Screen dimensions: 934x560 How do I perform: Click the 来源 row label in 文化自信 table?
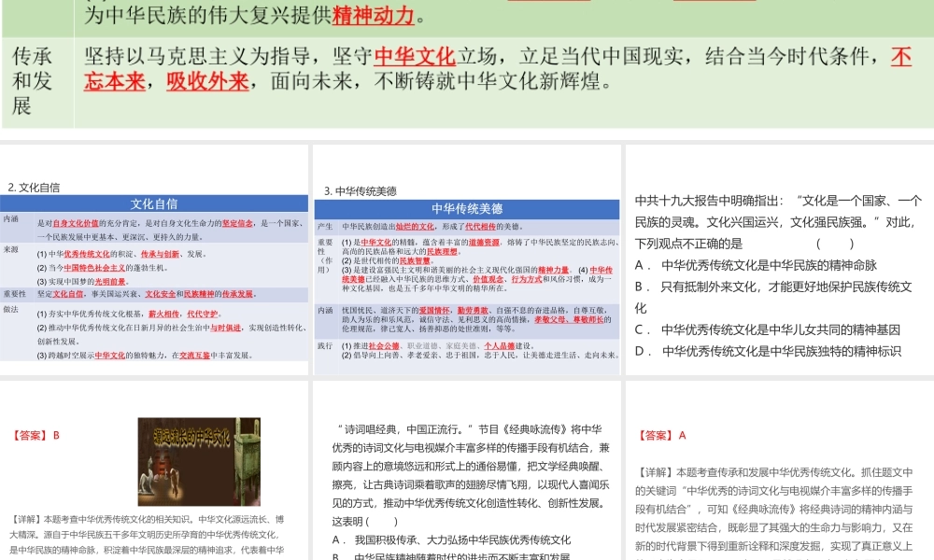tap(10, 250)
